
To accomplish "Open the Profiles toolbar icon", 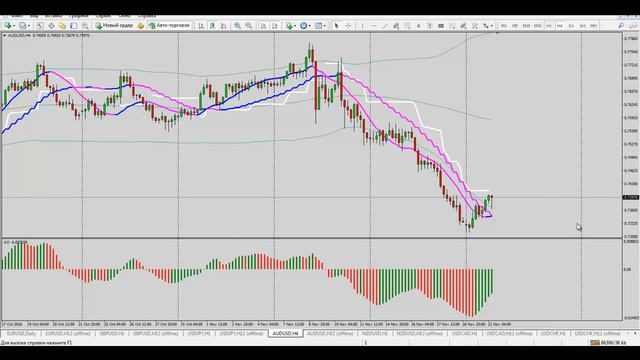I will coord(22,26).
